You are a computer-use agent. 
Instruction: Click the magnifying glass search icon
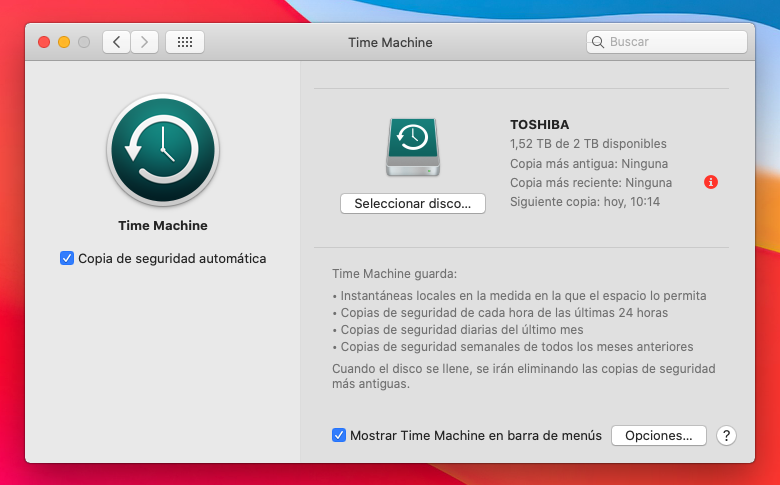pyautogui.click(x=598, y=42)
